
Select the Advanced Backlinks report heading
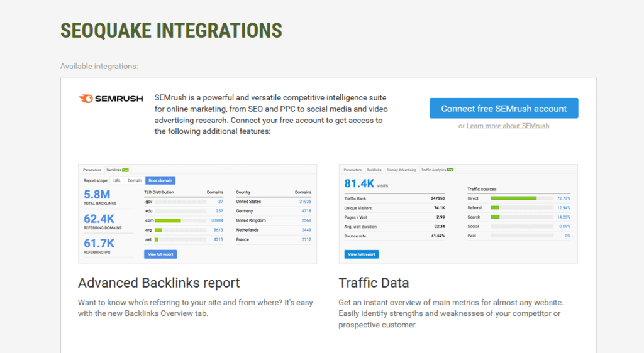[159, 283]
